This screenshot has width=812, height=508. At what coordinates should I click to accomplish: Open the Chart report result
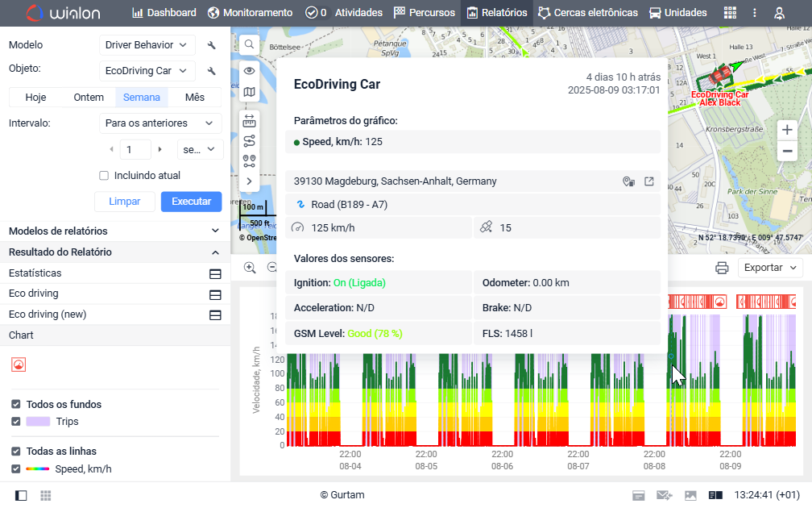point(115,335)
